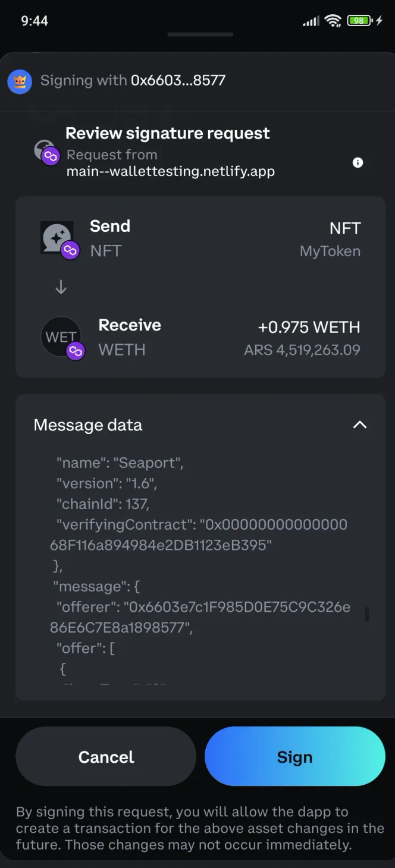Click the Cancel button

(x=105, y=756)
